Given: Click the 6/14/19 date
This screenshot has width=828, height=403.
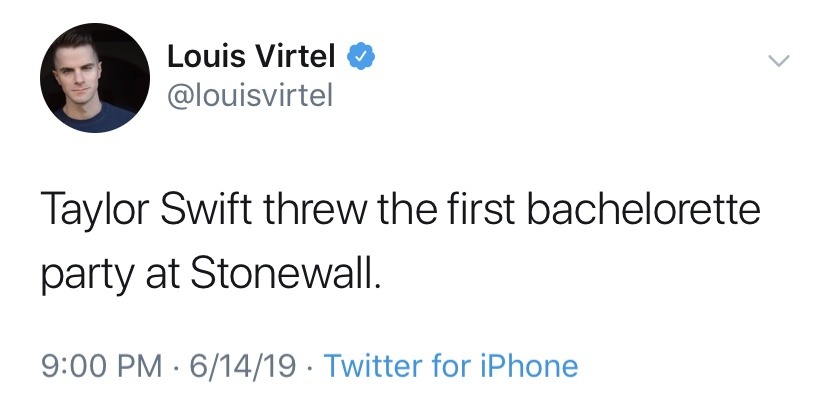Looking at the screenshot, I should [242, 367].
